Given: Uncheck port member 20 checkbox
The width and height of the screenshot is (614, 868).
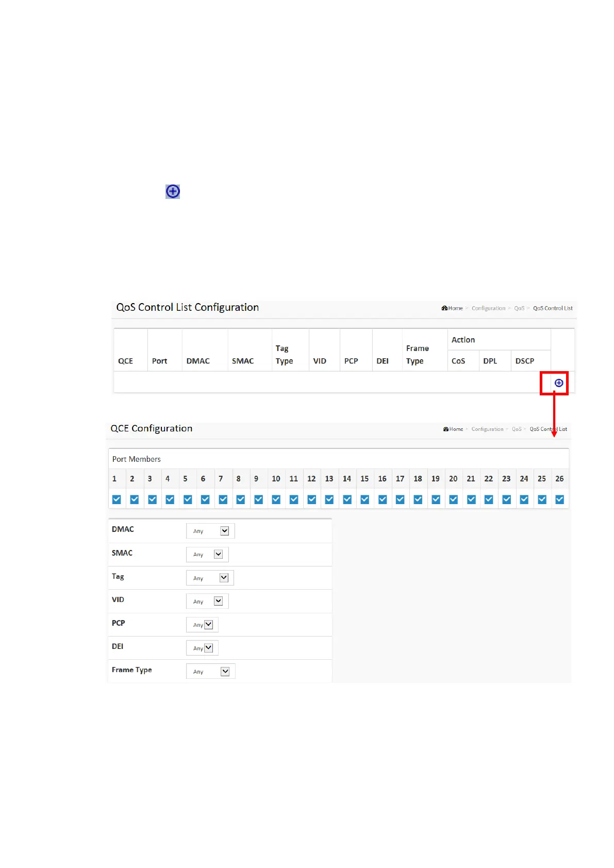Looking at the screenshot, I should [x=453, y=499].
